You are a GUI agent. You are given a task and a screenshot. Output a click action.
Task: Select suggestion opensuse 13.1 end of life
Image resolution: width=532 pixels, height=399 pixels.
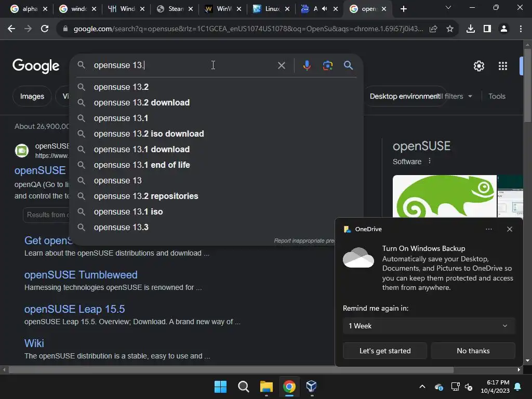tap(217, 165)
